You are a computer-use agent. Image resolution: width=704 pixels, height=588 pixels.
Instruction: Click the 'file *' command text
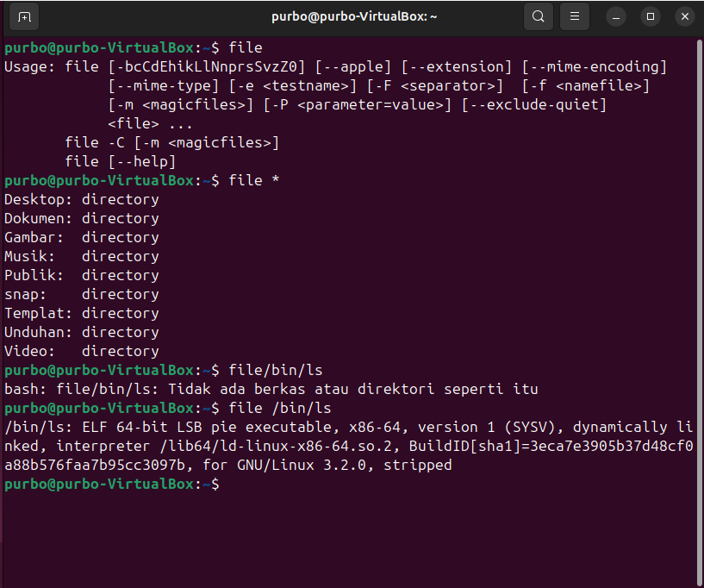coord(254,180)
